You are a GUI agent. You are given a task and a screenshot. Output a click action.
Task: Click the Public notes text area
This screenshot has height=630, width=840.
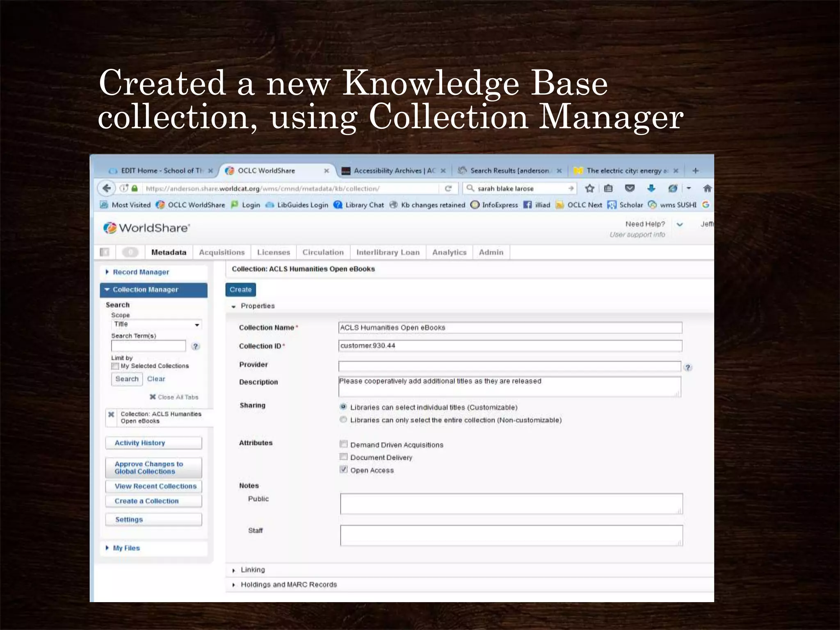(x=511, y=504)
